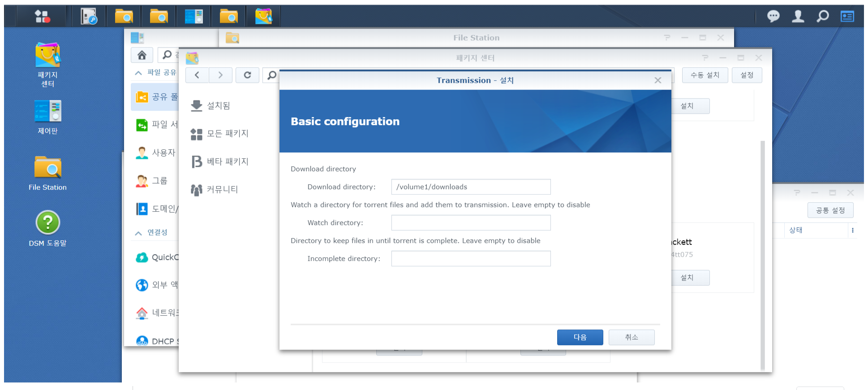
Task: Open column options next to 상태 header
Action: 852,230
